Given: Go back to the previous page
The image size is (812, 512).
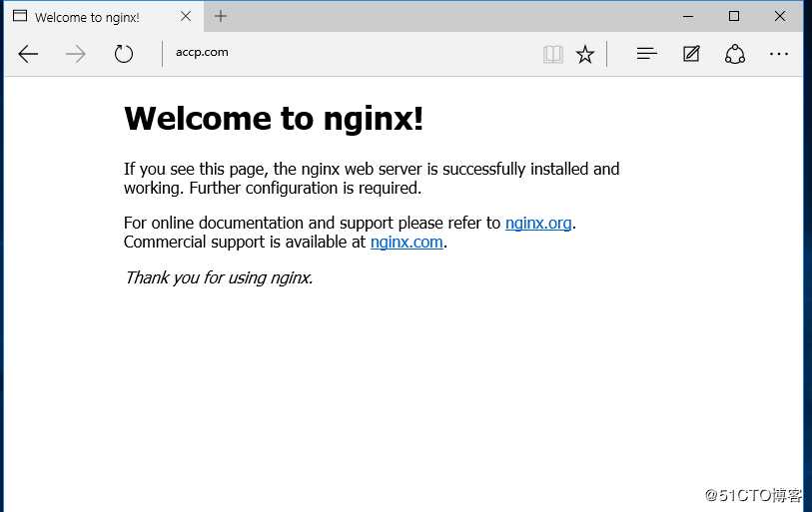Looking at the screenshot, I should coord(28,54).
